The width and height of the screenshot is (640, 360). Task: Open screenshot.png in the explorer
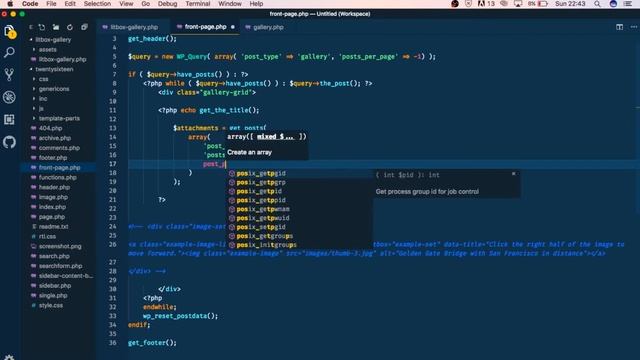59,246
